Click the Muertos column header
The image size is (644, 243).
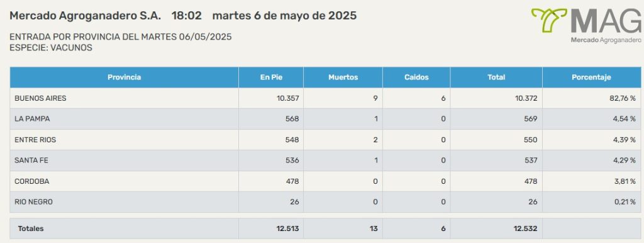[343, 77]
